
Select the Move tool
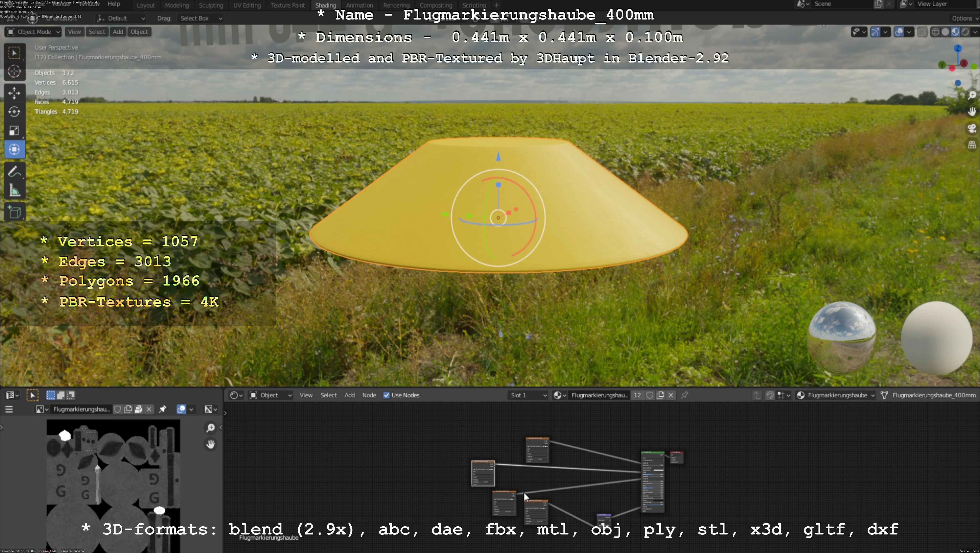(14, 93)
